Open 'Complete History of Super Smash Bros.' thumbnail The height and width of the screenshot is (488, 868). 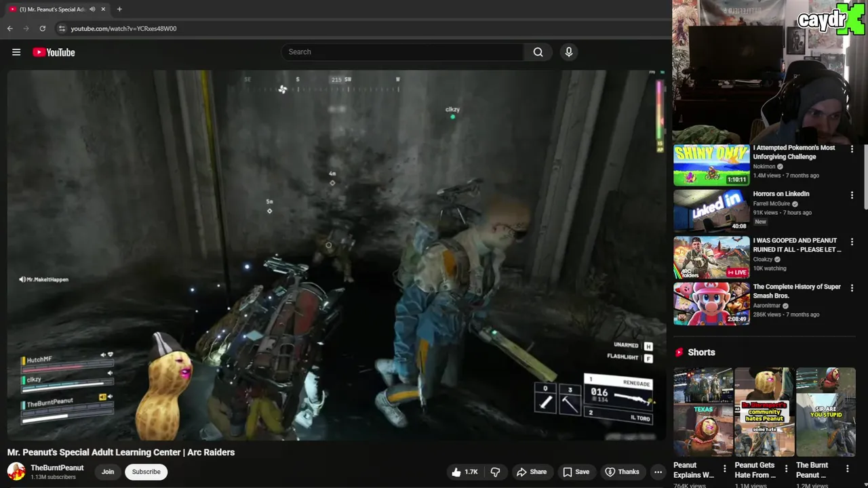[x=711, y=304]
